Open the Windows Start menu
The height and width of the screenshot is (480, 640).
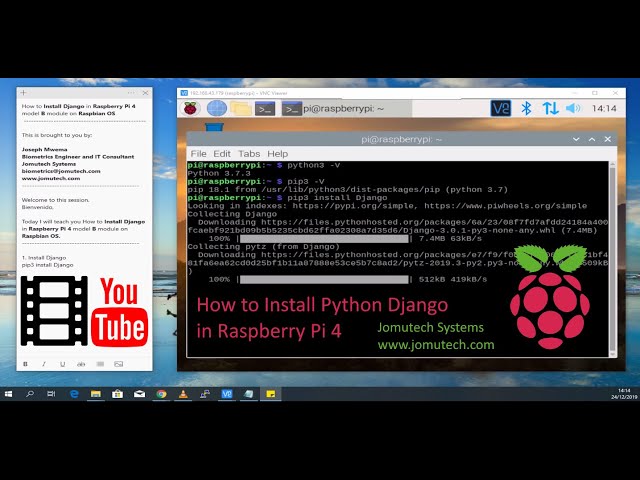8,394
